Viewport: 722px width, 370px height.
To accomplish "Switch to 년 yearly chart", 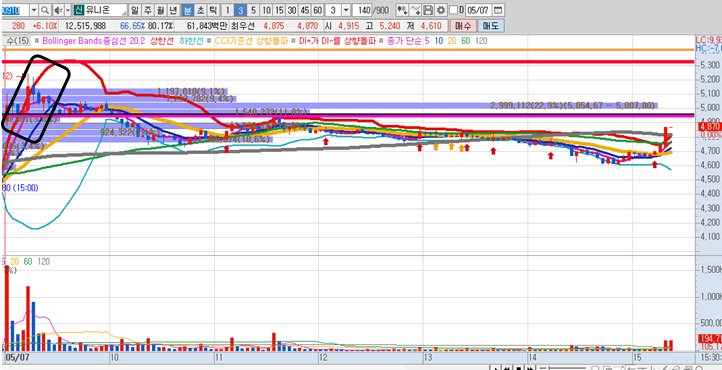I will tap(173, 10).
